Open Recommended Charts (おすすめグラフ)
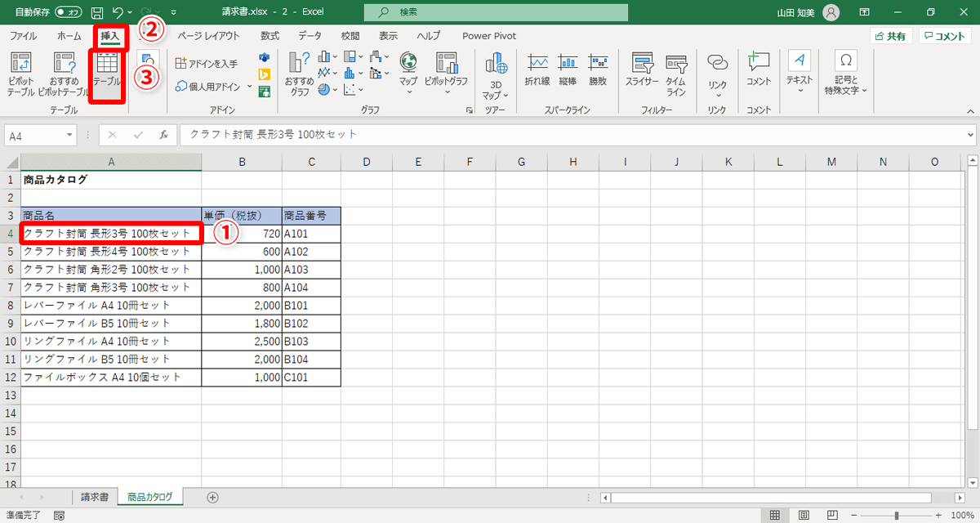 click(300, 74)
